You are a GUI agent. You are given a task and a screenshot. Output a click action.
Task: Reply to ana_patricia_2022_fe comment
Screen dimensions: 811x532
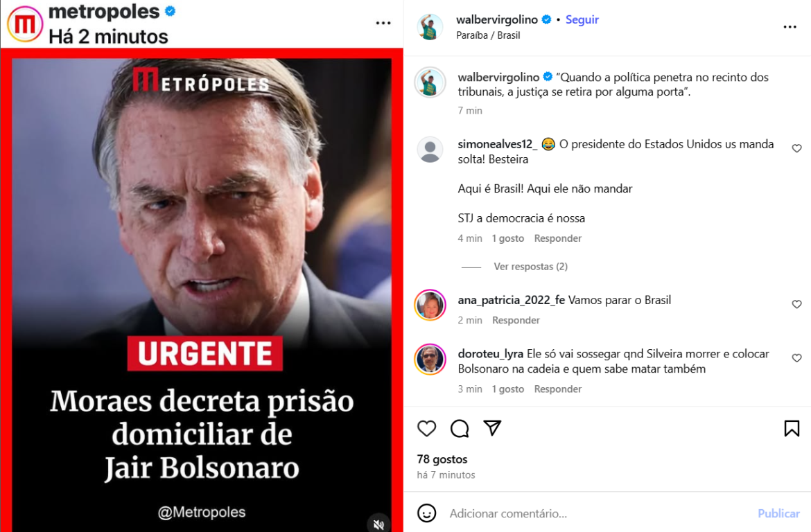516,320
